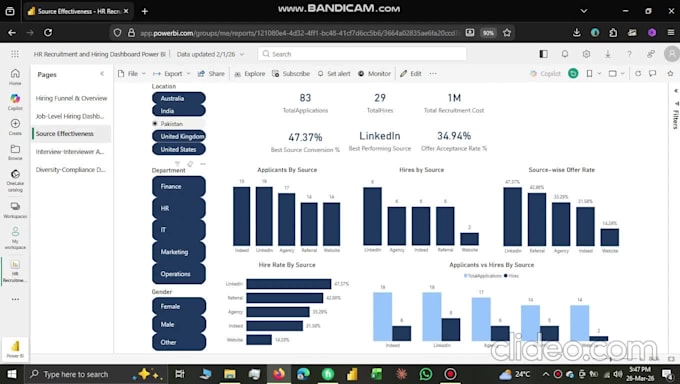680x384 pixels.
Task: Click the Explore button
Action: tap(249, 74)
